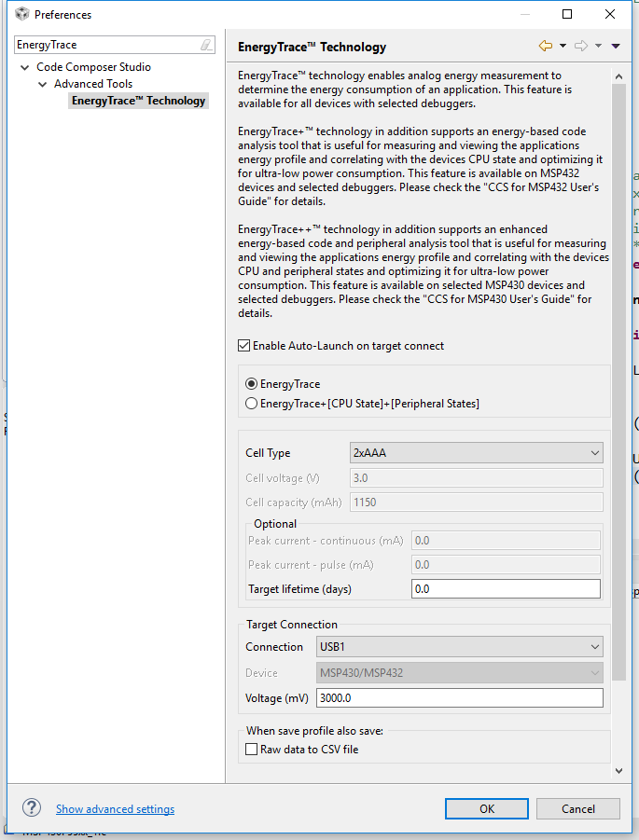Click the Target Connection group label

[292, 625]
